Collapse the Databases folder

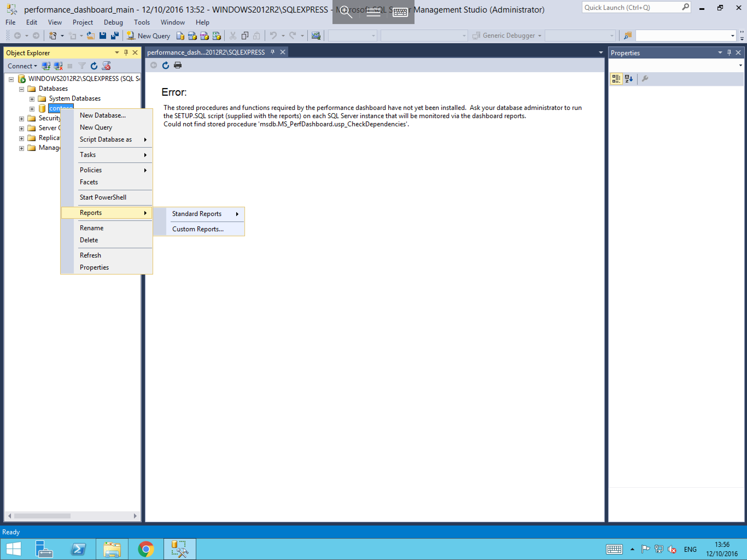[x=22, y=89]
